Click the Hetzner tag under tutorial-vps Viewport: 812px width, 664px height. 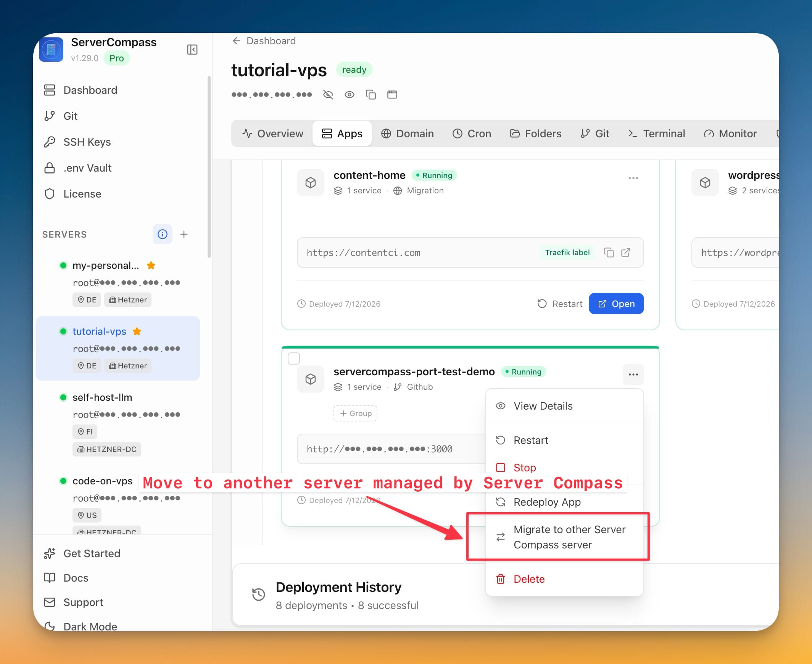(128, 366)
